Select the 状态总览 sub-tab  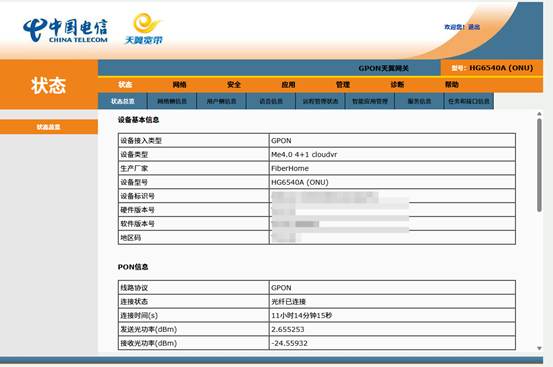point(122,101)
